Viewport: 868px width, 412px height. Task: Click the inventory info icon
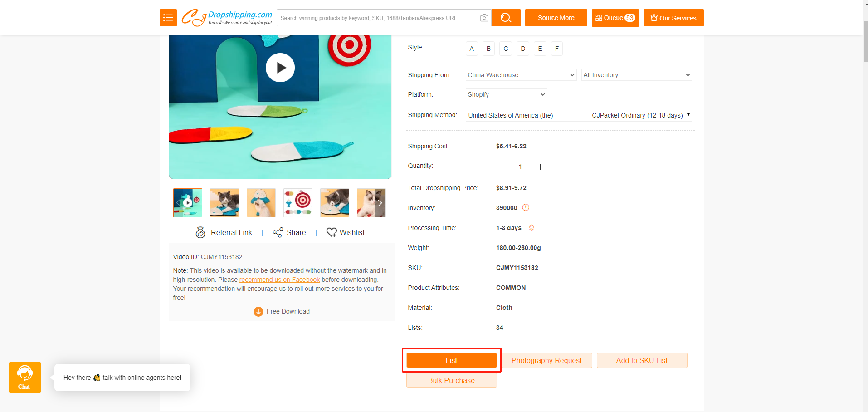tap(526, 207)
